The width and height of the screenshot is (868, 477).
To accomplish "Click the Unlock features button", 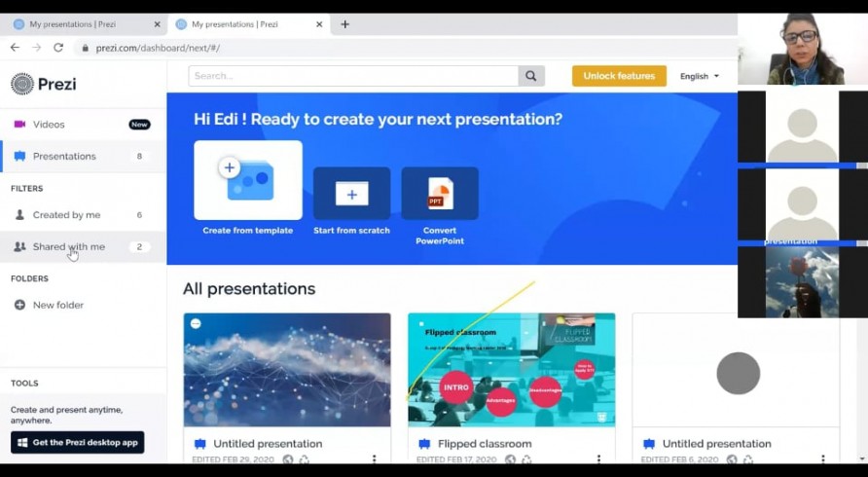I will point(619,76).
